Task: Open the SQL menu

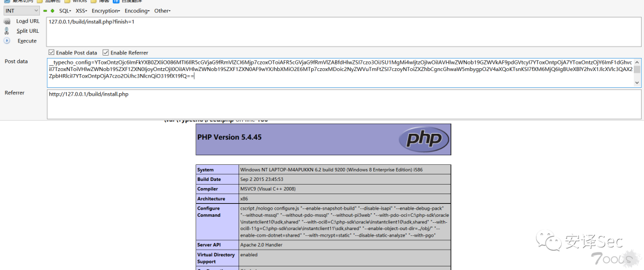Action: coord(65,11)
